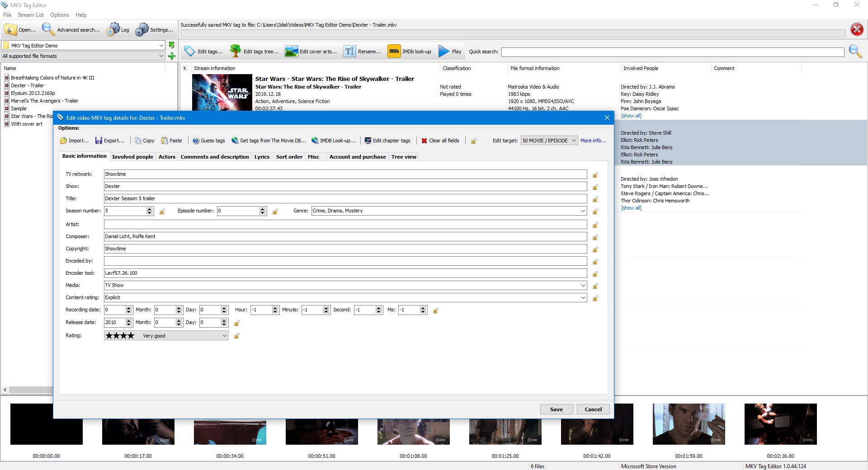
Task: Expand the MKV Tag Editor Demo folder dropdown
Action: pyautogui.click(x=161, y=45)
